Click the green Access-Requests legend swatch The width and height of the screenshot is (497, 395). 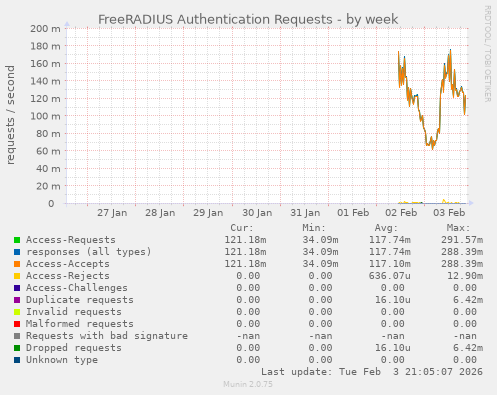pyautogui.click(x=17, y=240)
